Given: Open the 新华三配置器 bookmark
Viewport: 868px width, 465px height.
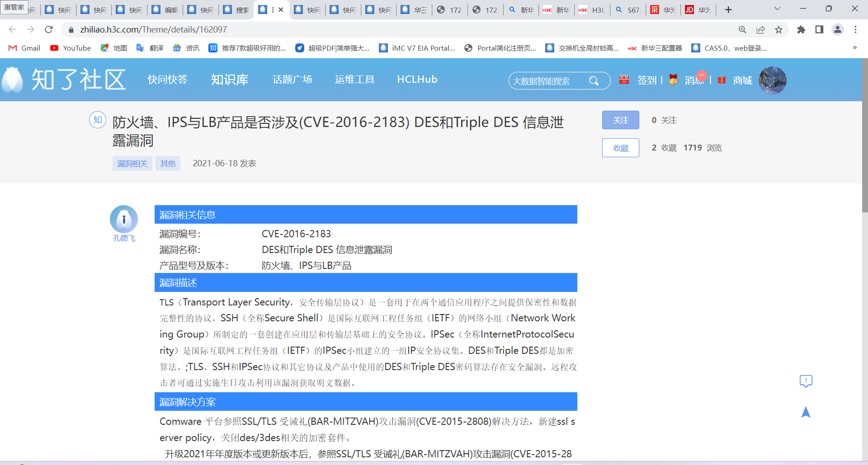Looking at the screenshot, I should coord(655,48).
